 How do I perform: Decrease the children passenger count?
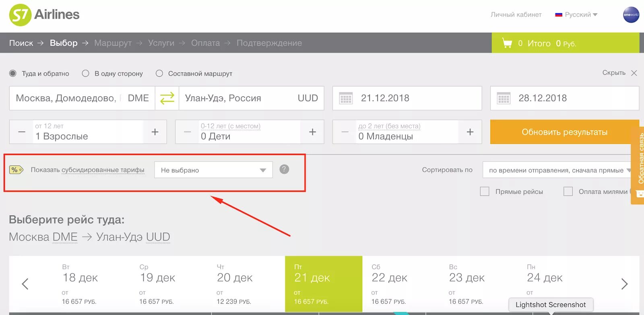188,132
